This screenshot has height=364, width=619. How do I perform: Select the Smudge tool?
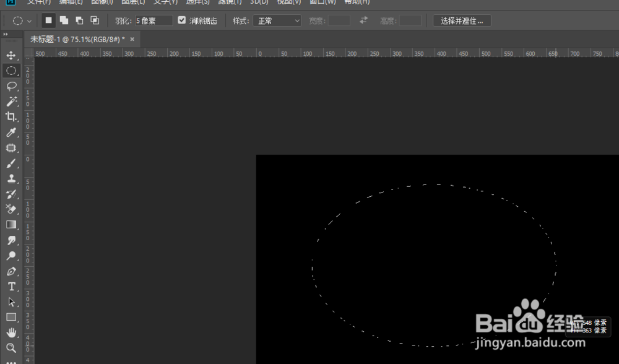(x=11, y=240)
